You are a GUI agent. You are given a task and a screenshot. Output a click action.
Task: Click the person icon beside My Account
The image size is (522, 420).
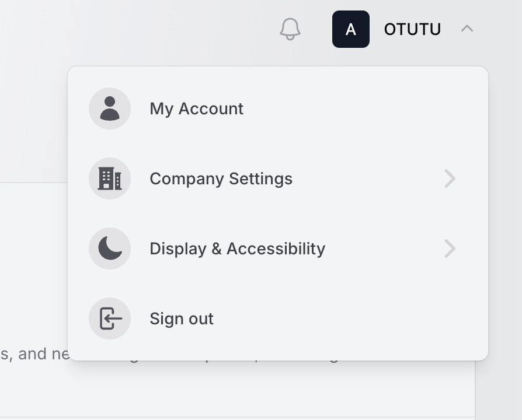click(x=110, y=108)
